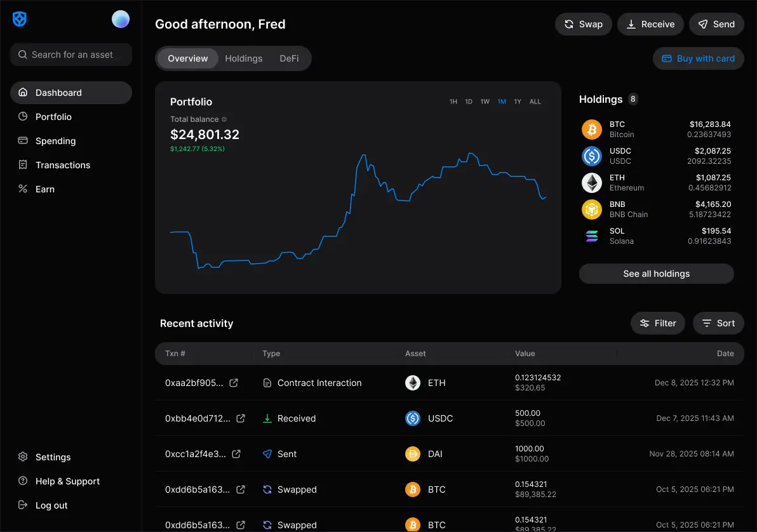Click the See all holdings button
Image resolution: width=757 pixels, height=532 pixels.
click(x=656, y=274)
